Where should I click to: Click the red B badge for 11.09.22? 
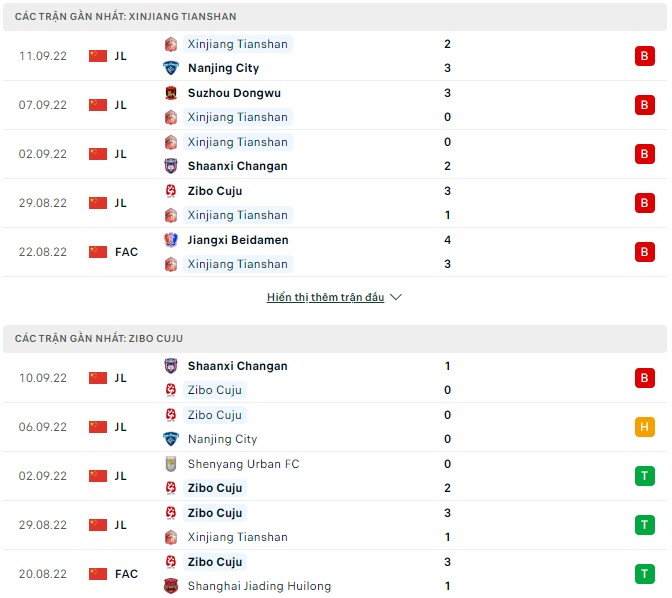644,56
